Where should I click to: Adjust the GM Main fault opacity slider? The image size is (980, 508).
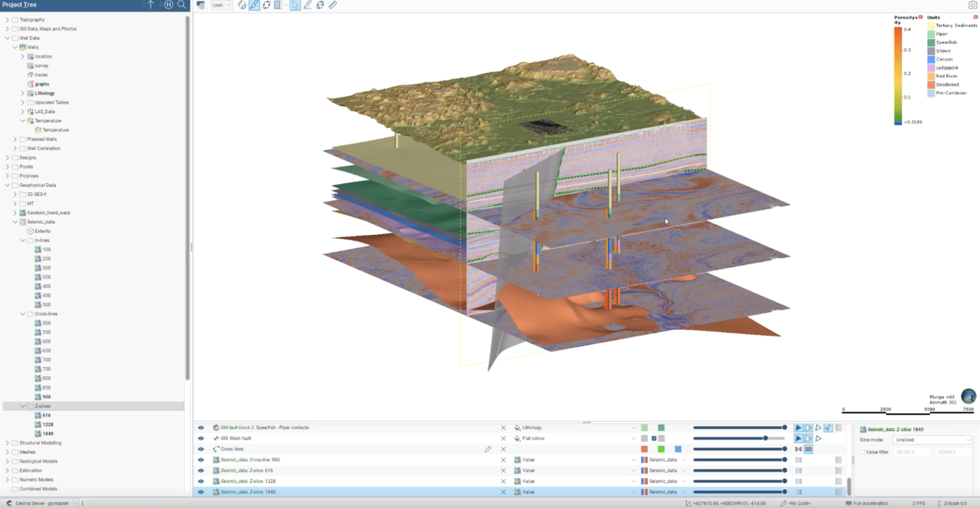pyautogui.click(x=765, y=439)
